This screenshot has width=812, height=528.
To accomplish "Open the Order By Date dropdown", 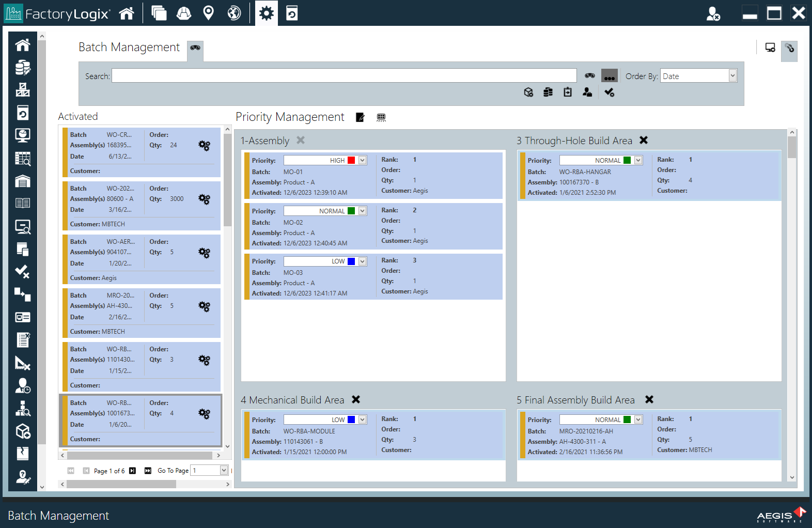I will click(732, 76).
